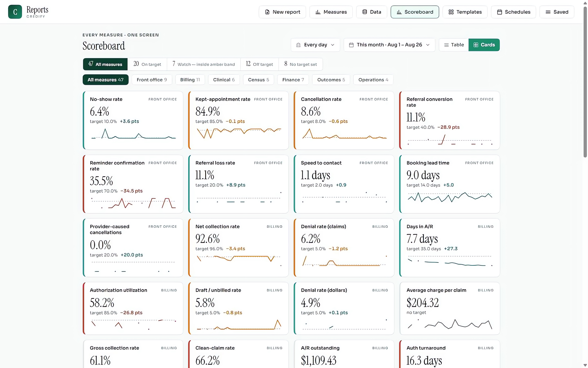This screenshot has height=368, width=588.
Task: Select the Operations 4 category tab
Action: [373, 80]
